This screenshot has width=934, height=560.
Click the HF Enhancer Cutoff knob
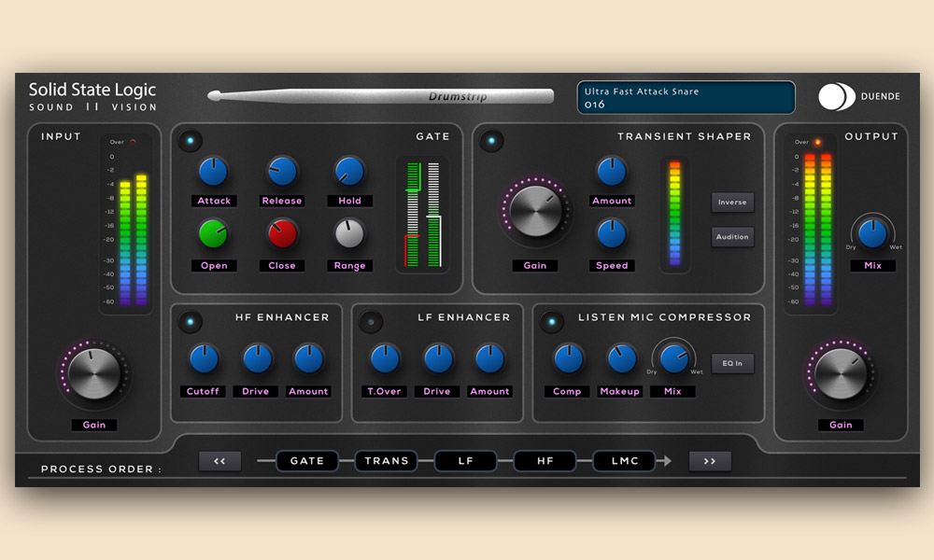pyautogui.click(x=203, y=358)
